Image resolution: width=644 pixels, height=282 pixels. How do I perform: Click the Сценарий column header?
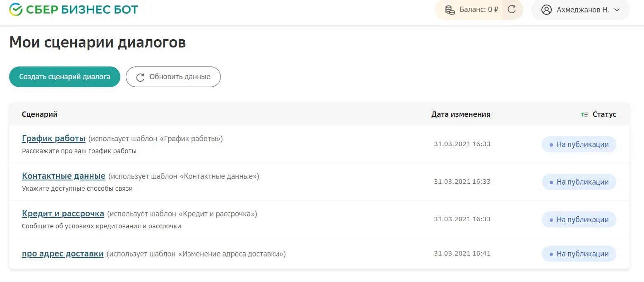pos(40,114)
